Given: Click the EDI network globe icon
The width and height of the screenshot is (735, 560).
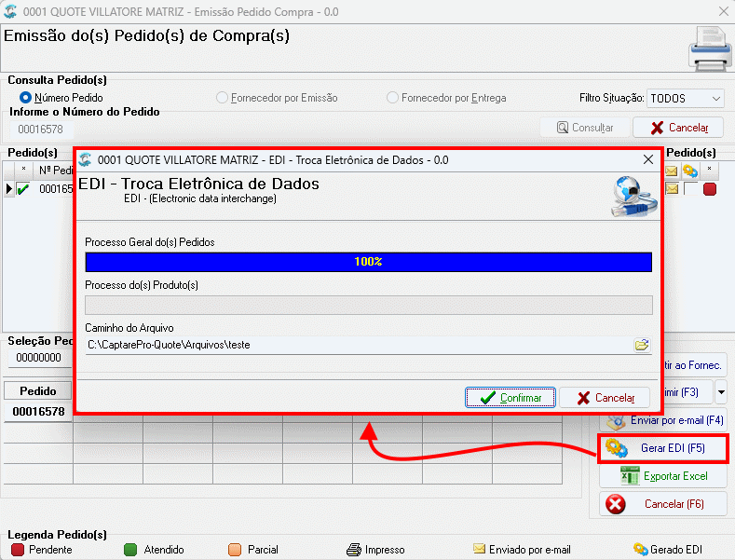Looking at the screenshot, I should pos(634,196).
